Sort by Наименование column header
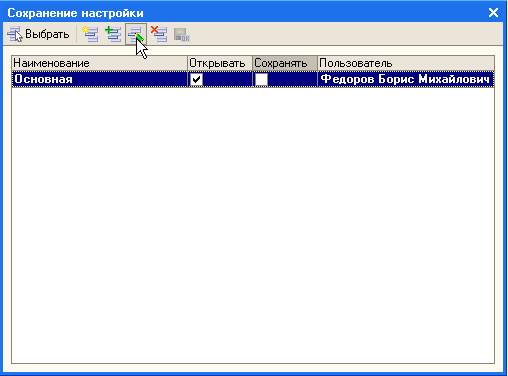The height and width of the screenshot is (376, 508). (x=99, y=63)
